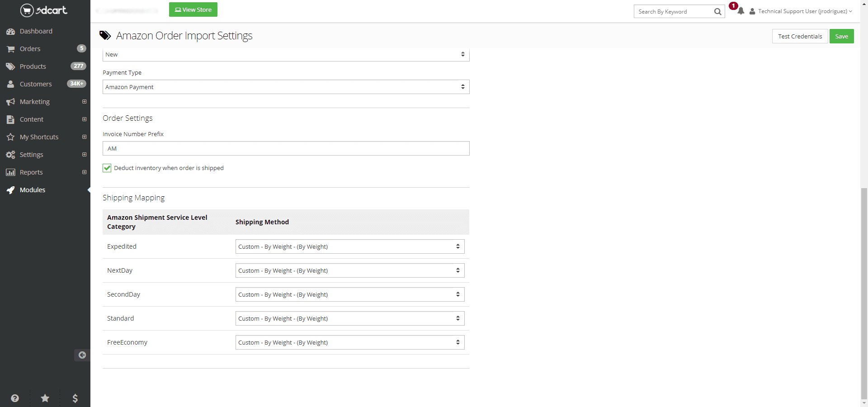The image size is (868, 407).
Task: Go to Products in sidebar
Action: (33, 66)
